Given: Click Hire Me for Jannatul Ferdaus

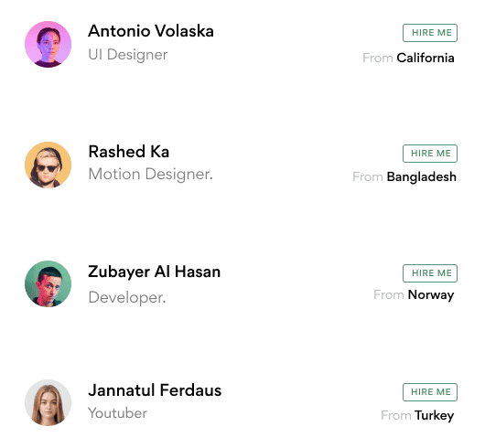Looking at the screenshot, I should click(430, 392).
